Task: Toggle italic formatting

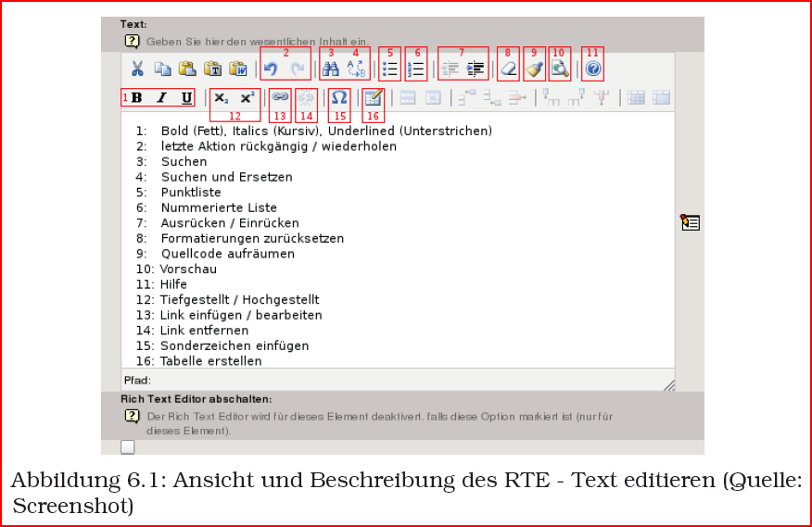Action: pyautogui.click(x=162, y=97)
